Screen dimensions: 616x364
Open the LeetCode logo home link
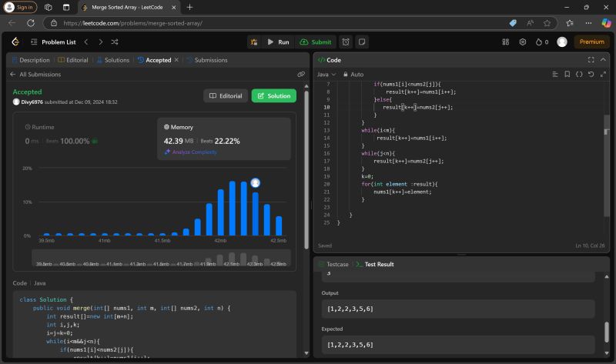(15, 42)
